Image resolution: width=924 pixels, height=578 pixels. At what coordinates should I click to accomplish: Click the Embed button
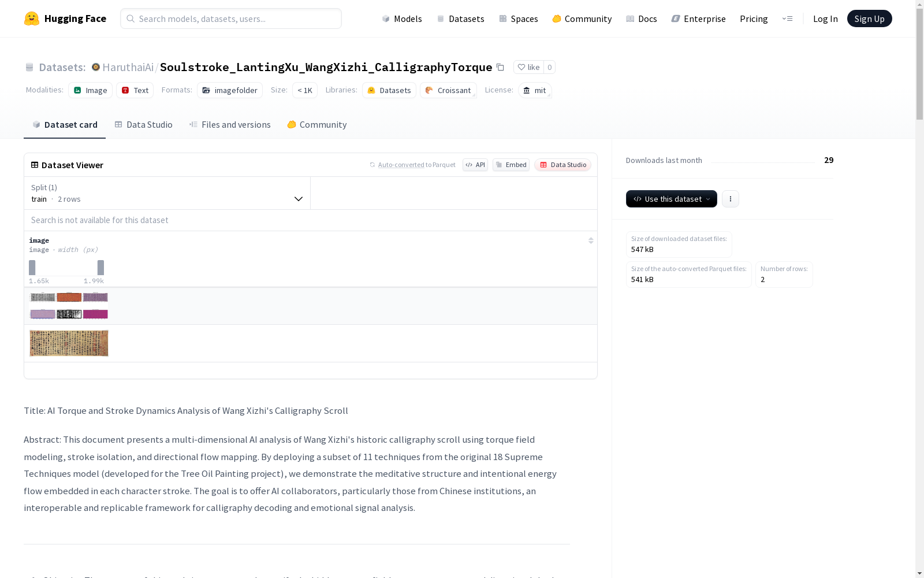[x=511, y=165]
